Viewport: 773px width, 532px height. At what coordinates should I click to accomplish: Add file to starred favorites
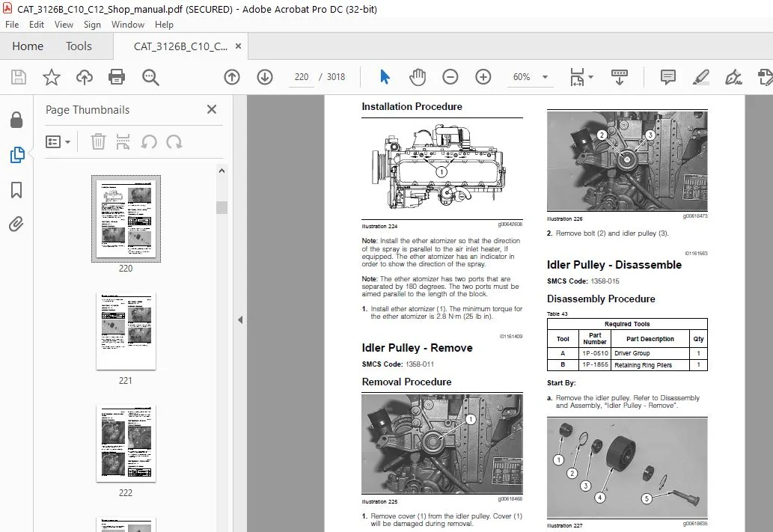(x=52, y=77)
